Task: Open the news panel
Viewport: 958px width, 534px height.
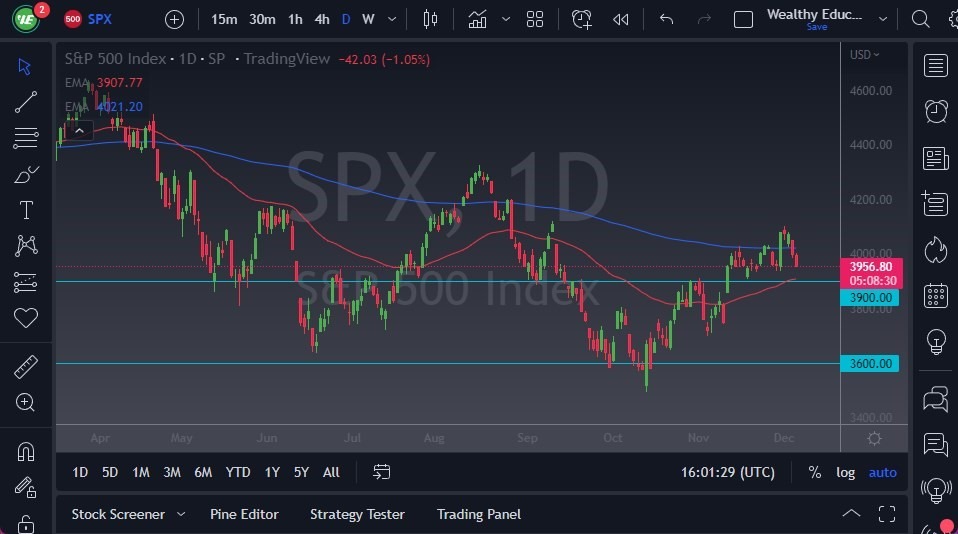Action: coord(935,158)
